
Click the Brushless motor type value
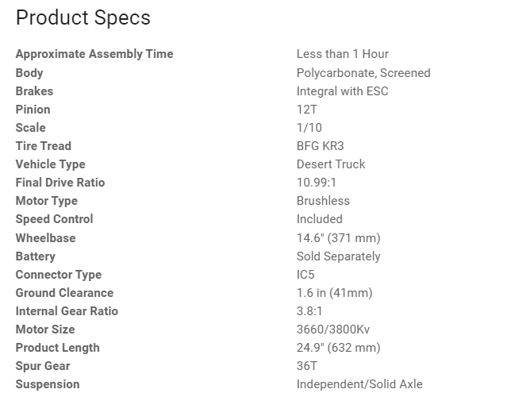pos(323,201)
